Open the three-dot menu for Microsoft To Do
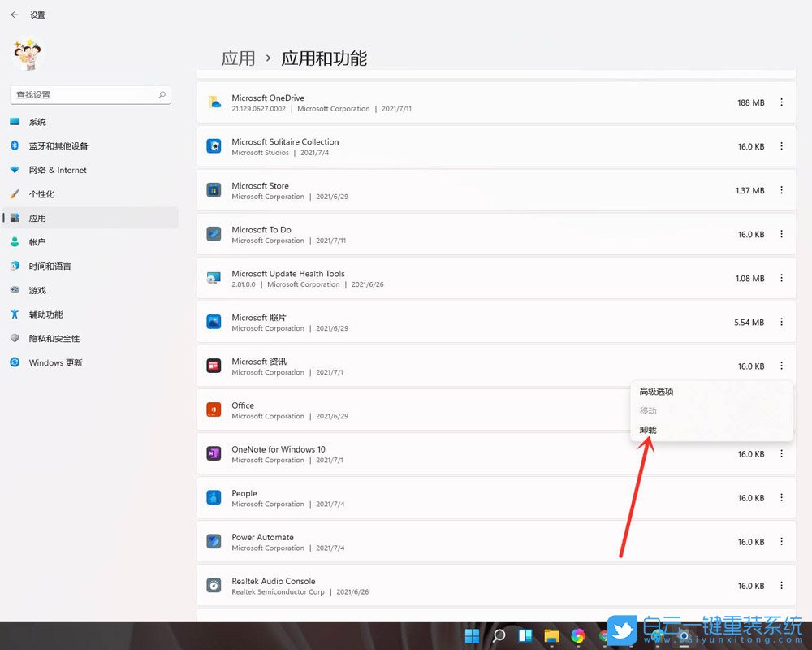The image size is (812, 650). pos(782,234)
